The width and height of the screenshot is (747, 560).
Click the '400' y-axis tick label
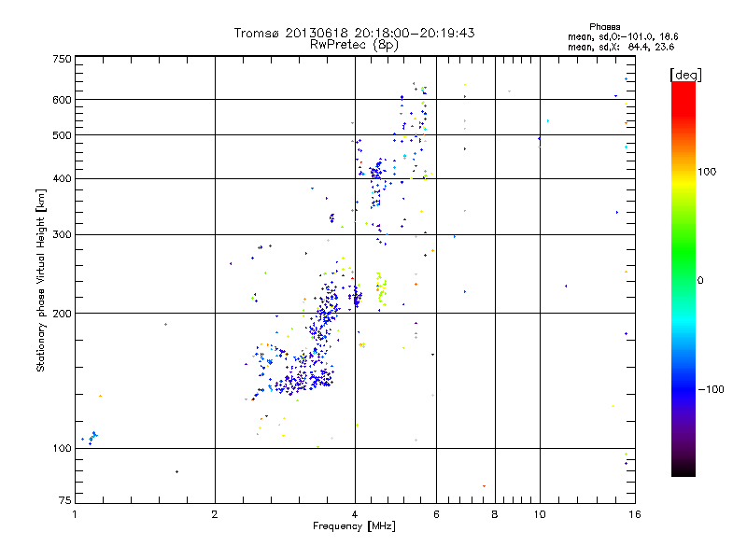coord(62,179)
